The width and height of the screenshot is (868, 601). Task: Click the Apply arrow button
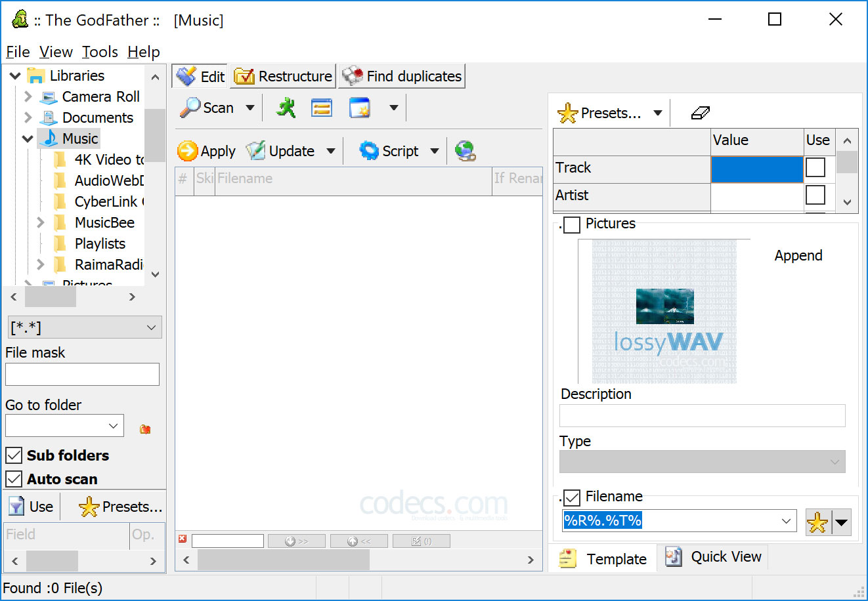coord(207,151)
